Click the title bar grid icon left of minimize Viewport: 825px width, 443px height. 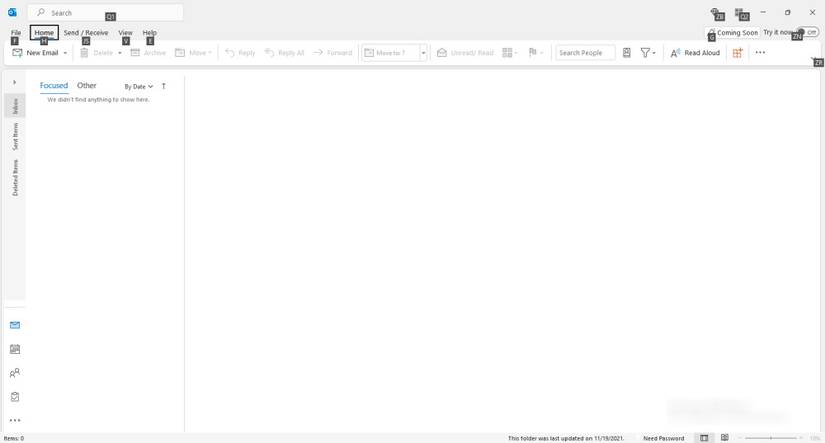(741, 13)
